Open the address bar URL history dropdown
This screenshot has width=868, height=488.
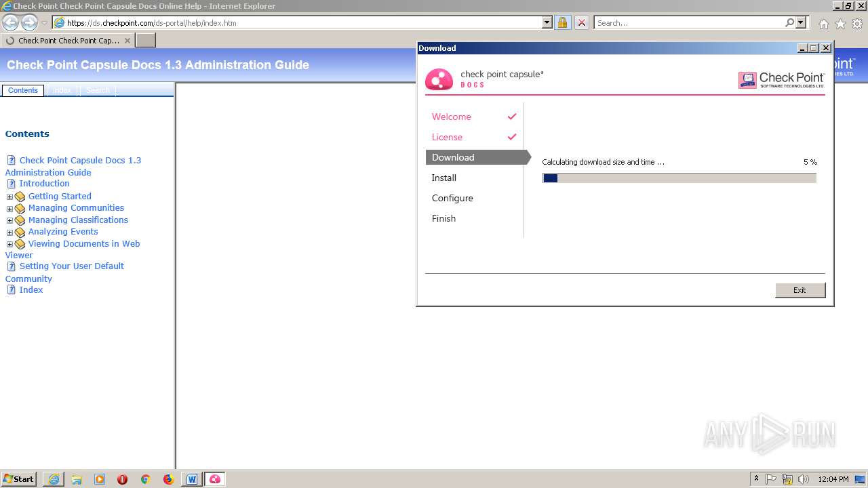[547, 22]
